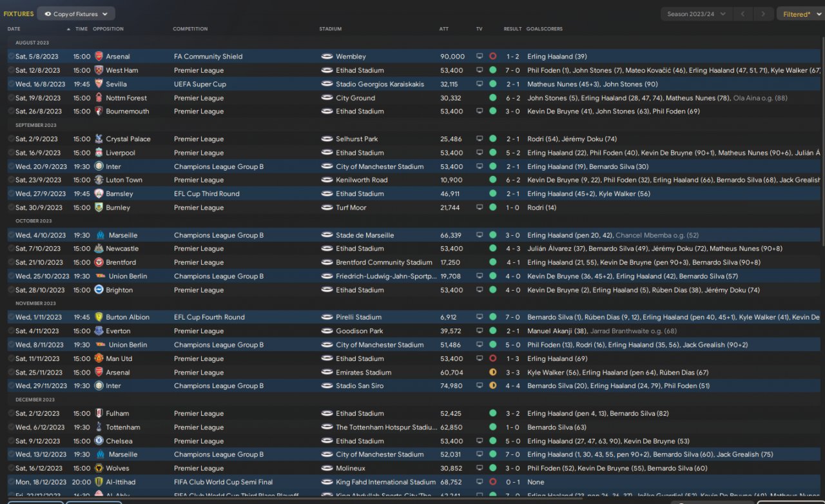Click the Crystal Palace club badge
This screenshot has width=825, height=504.
pos(99,139)
